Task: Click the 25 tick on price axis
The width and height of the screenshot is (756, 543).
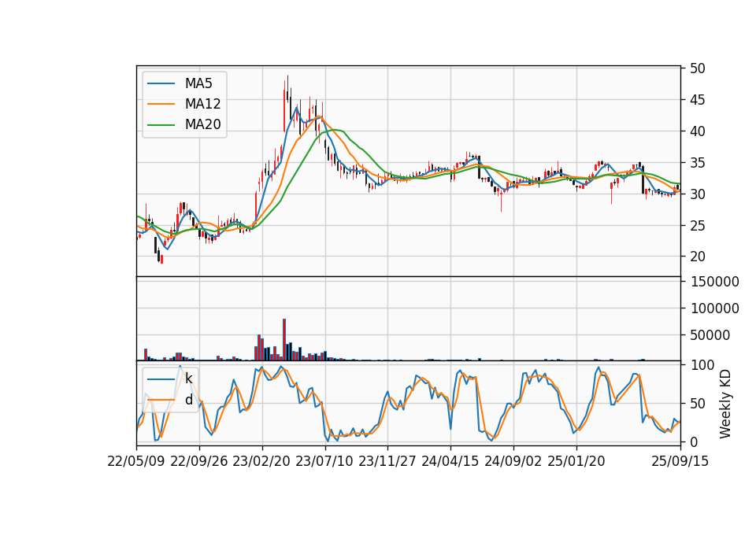Action: click(697, 226)
